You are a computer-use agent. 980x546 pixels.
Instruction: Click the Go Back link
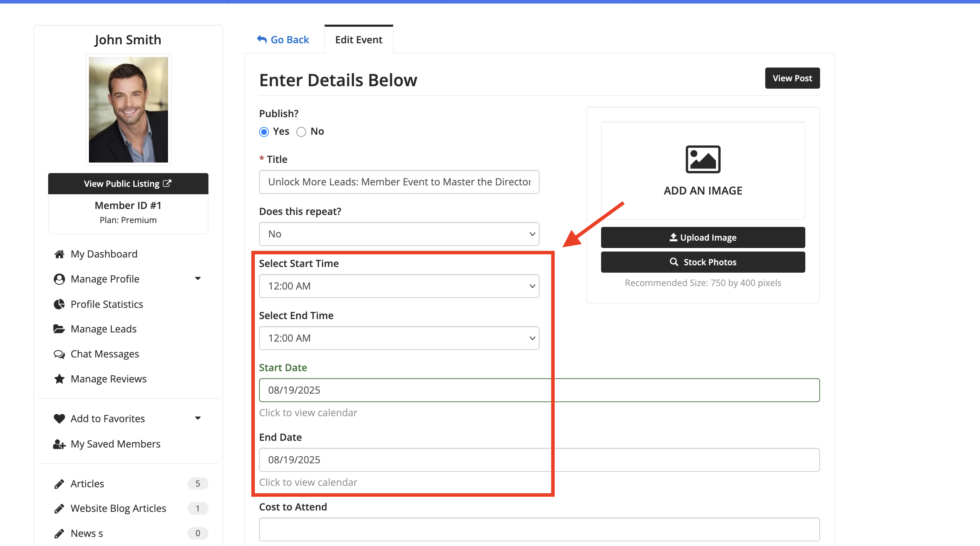pyautogui.click(x=283, y=40)
